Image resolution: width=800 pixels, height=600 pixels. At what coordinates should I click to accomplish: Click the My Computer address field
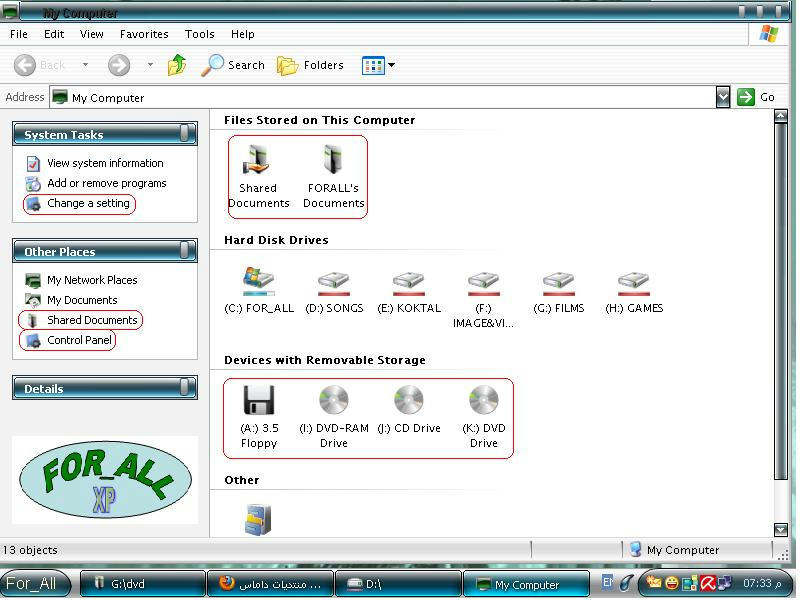383,97
